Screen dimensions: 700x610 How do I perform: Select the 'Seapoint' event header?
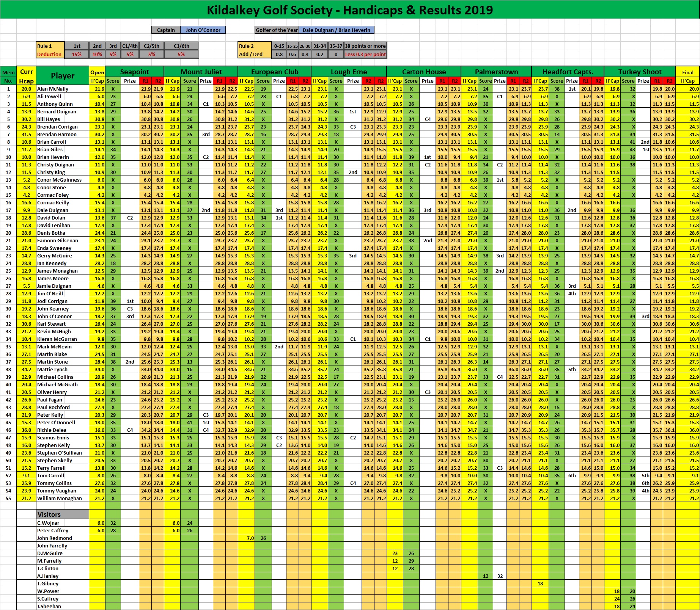(x=134, y=72)
